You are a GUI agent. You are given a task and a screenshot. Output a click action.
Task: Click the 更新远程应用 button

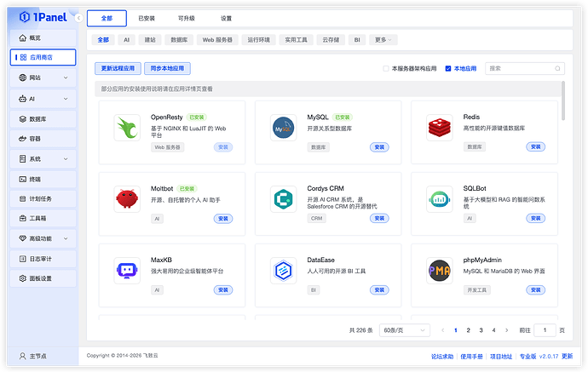click(118, 68)
